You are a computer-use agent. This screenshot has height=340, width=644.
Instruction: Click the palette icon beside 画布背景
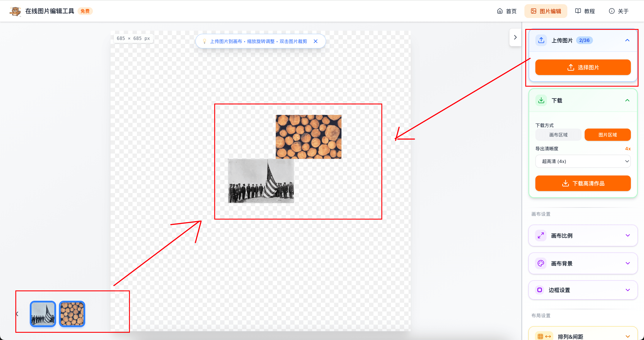(x=541, y=263)
